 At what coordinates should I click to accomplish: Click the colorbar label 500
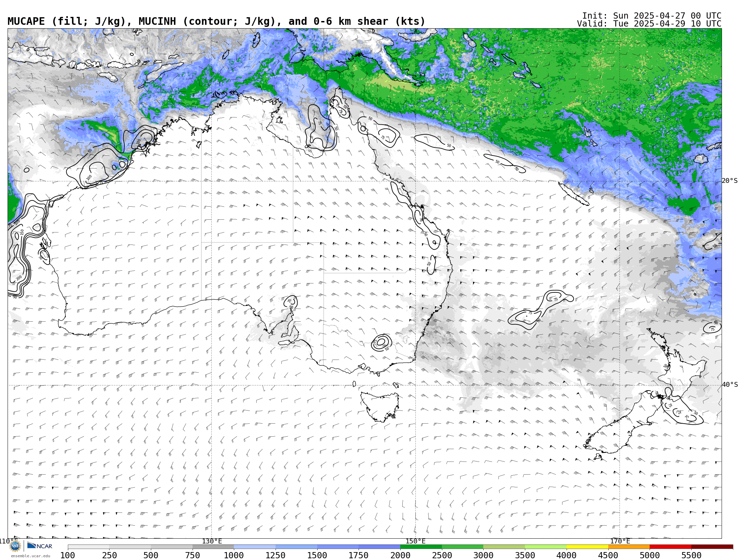151,555
